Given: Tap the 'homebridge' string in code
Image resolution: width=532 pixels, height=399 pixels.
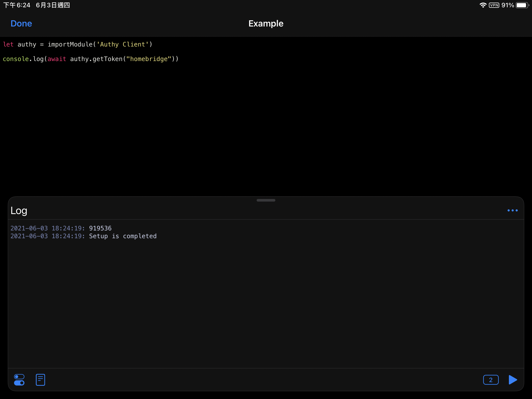Looking at the screenshot, I should [149, 59].
